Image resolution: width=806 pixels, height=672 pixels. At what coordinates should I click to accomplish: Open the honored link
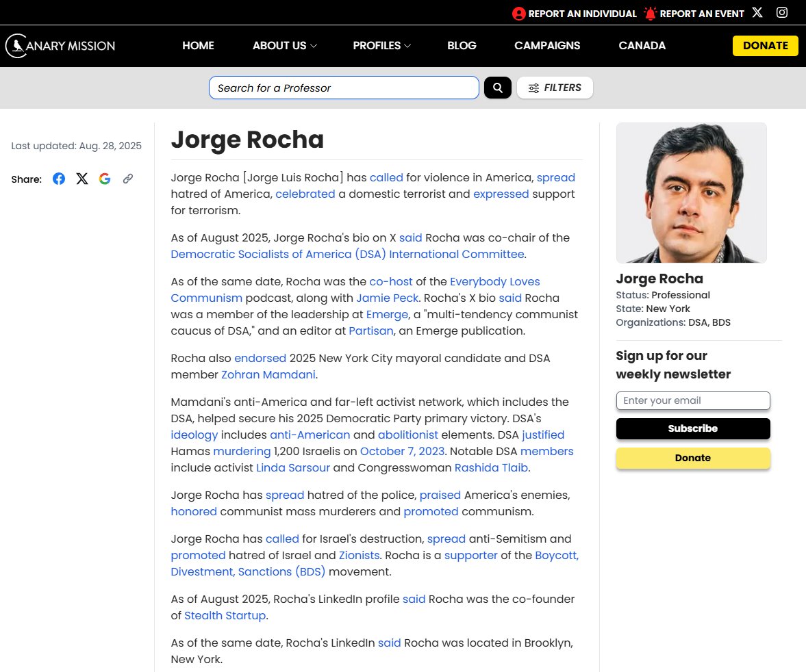(194, 511)
